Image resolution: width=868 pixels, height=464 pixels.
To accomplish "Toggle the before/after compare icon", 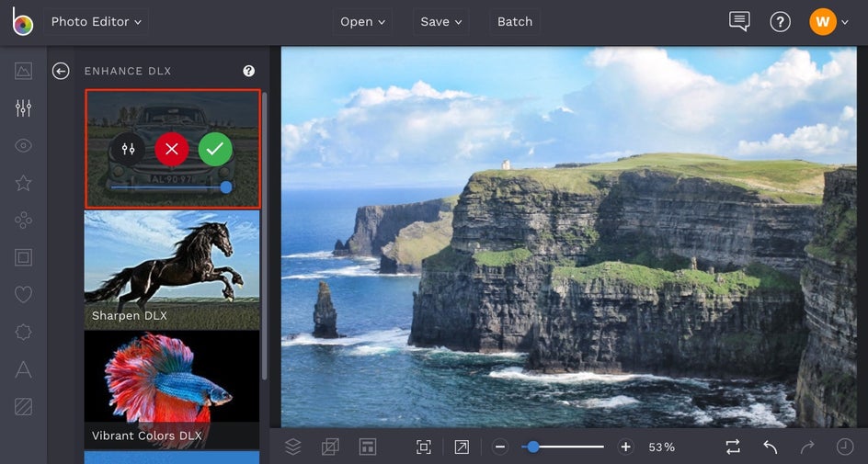I will (733, 447).
